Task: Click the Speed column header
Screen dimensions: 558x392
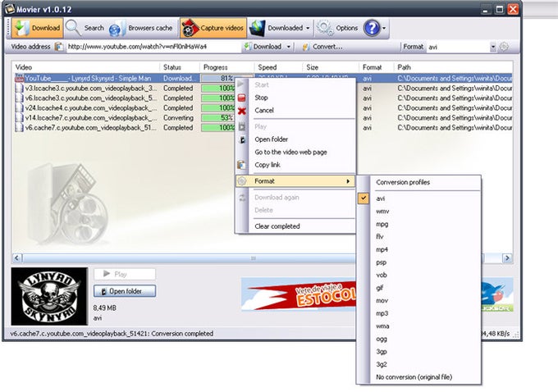Action: [x=279, y=67]
